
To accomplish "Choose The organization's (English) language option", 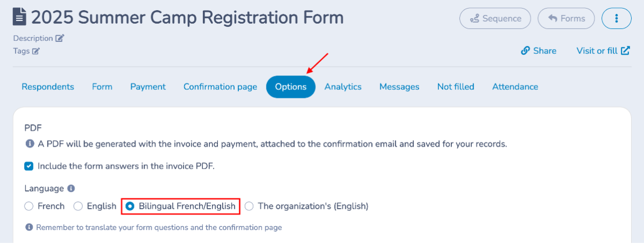I will (x=249, y=206).
